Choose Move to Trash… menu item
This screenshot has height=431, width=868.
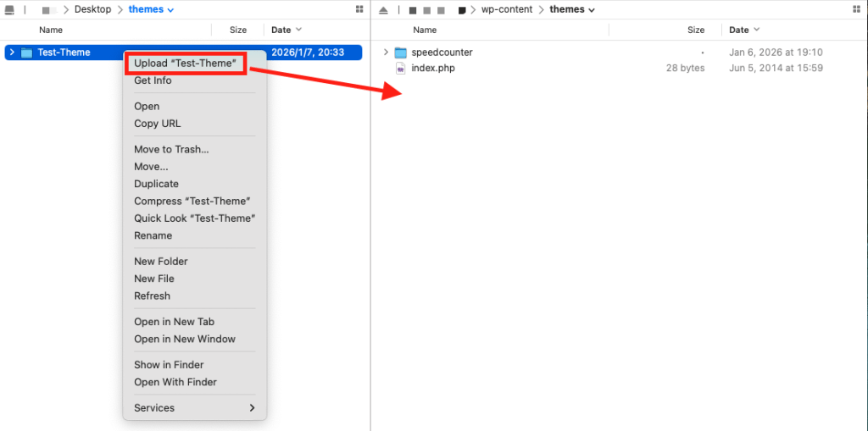click(171, 149)
